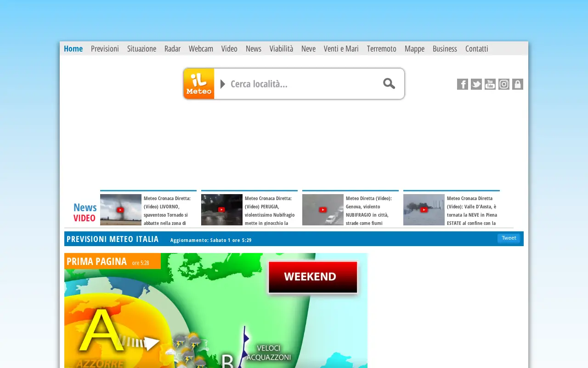The image size is (588, 368).
Task: Open the Twitter social icon
Action: click(476, 84)
